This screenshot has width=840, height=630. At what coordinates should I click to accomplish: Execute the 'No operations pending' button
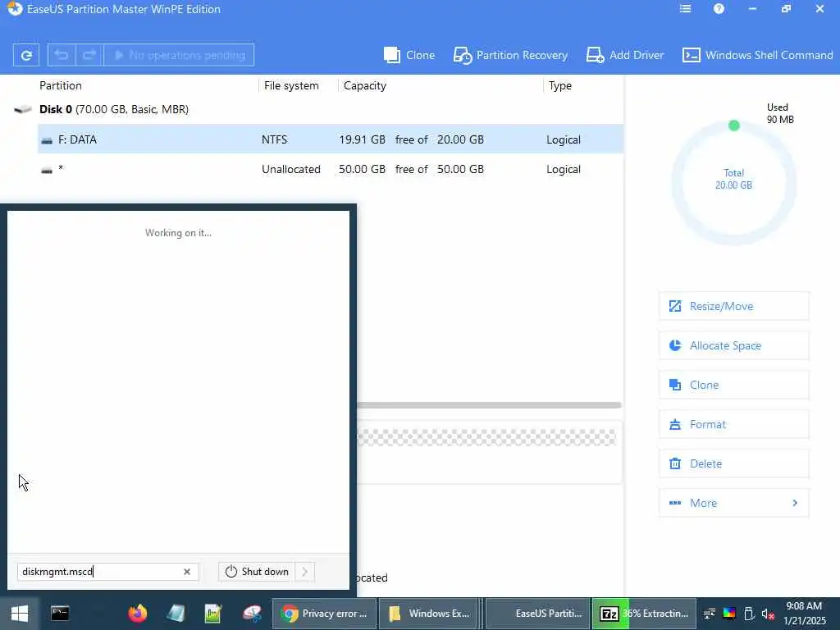[x=179, y=55]
